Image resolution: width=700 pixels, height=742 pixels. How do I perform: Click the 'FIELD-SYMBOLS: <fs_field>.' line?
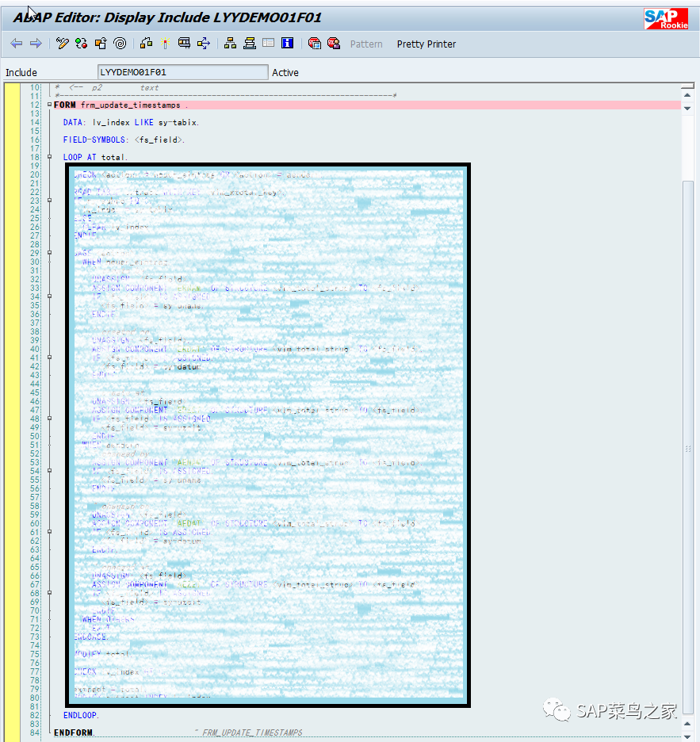[x=124, y=140]
